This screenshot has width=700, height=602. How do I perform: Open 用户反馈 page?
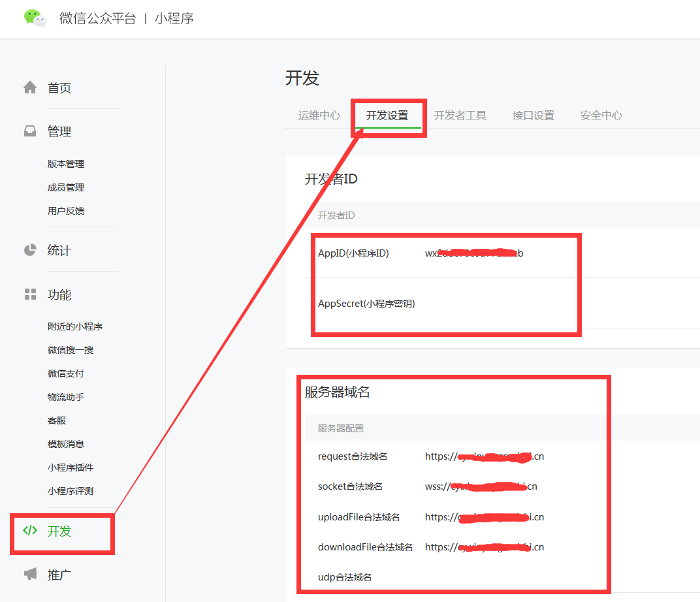[x=66, y=211]
